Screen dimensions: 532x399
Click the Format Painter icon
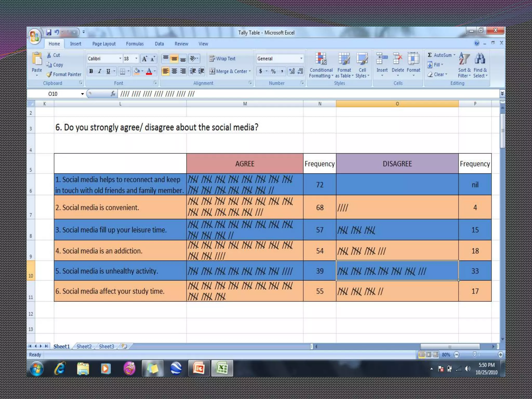pyautogui.click(x=49, y=75)
